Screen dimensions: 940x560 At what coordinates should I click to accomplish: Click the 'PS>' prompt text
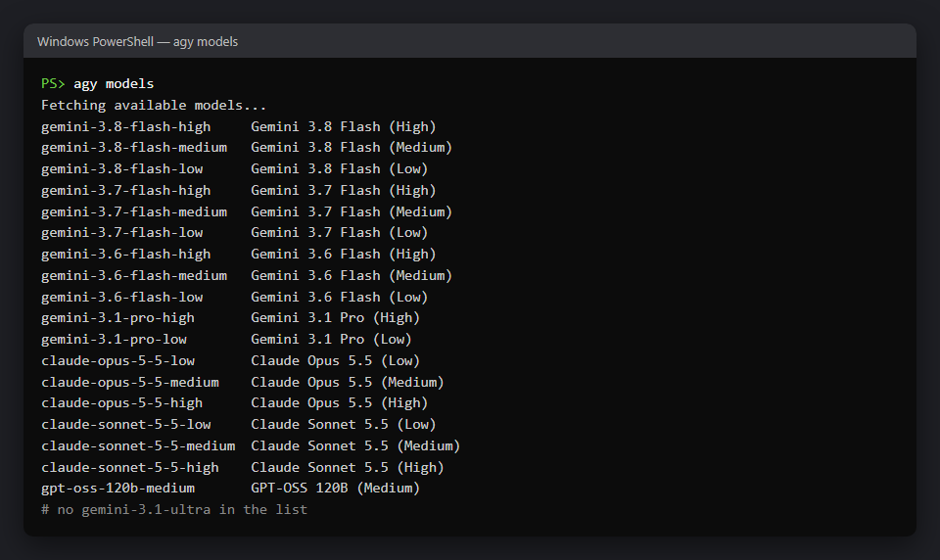pyautogui.click(x=53, y=84)
